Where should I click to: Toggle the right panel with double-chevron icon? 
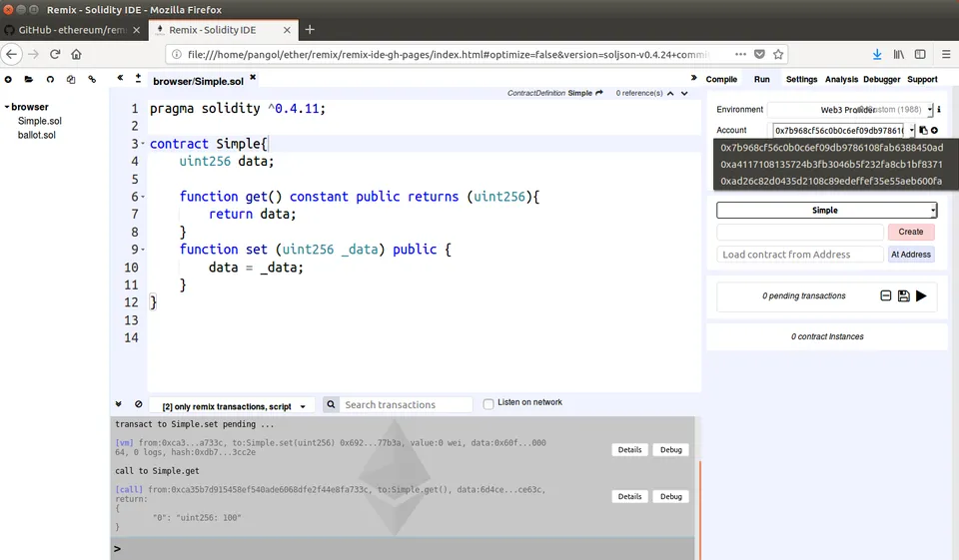tap(693, 78)
